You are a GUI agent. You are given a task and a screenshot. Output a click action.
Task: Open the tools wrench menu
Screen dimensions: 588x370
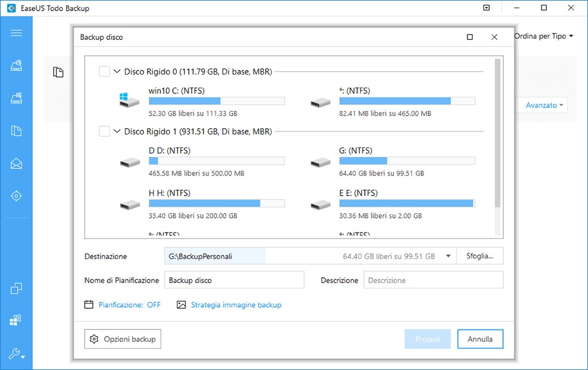coord(16,353)
